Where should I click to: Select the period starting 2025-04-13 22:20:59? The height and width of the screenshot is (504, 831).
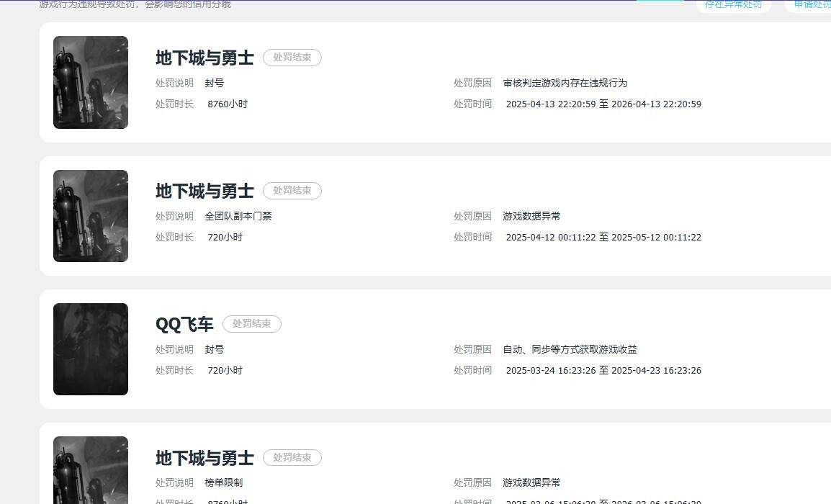(603, 104)
